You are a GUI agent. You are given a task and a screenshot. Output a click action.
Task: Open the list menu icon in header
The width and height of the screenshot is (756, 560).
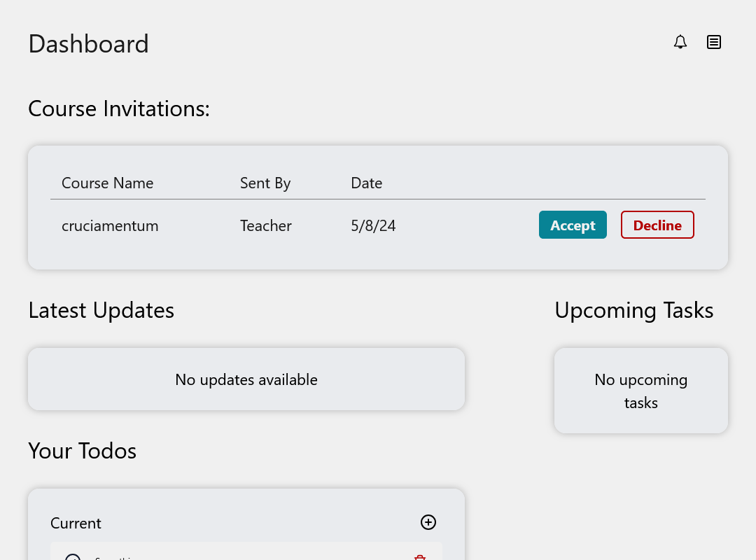tap(714, 43)
